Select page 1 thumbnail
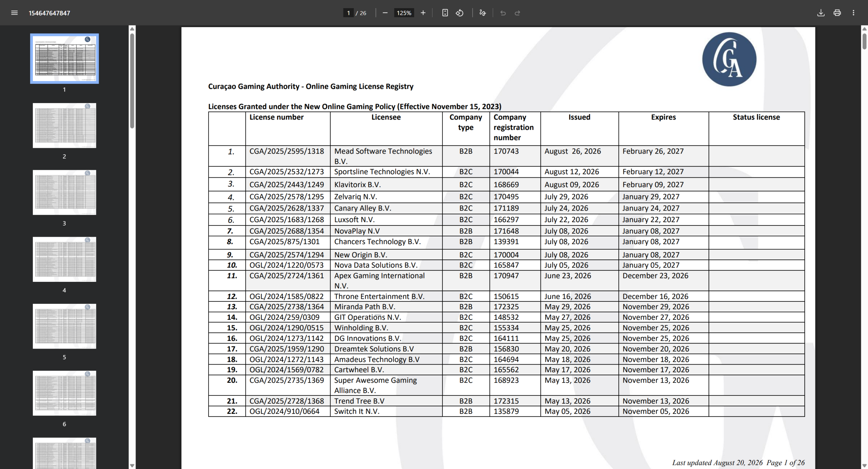Screen dimensions: 868x469 [x=64, y=58]
